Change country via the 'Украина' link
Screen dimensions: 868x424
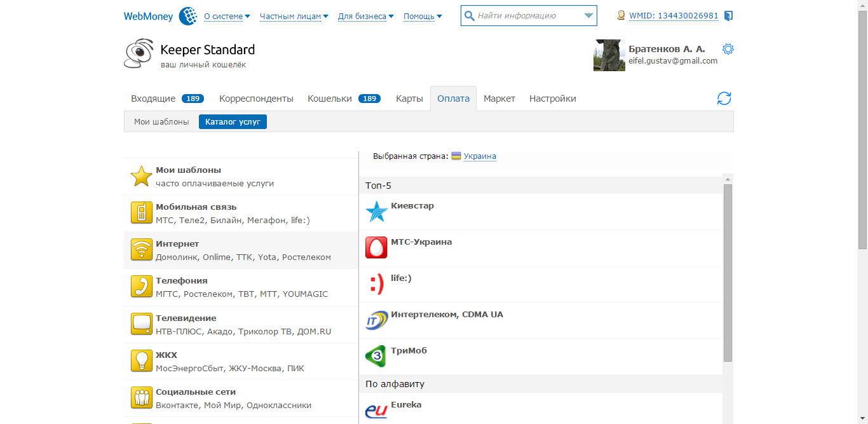[480, 156]
